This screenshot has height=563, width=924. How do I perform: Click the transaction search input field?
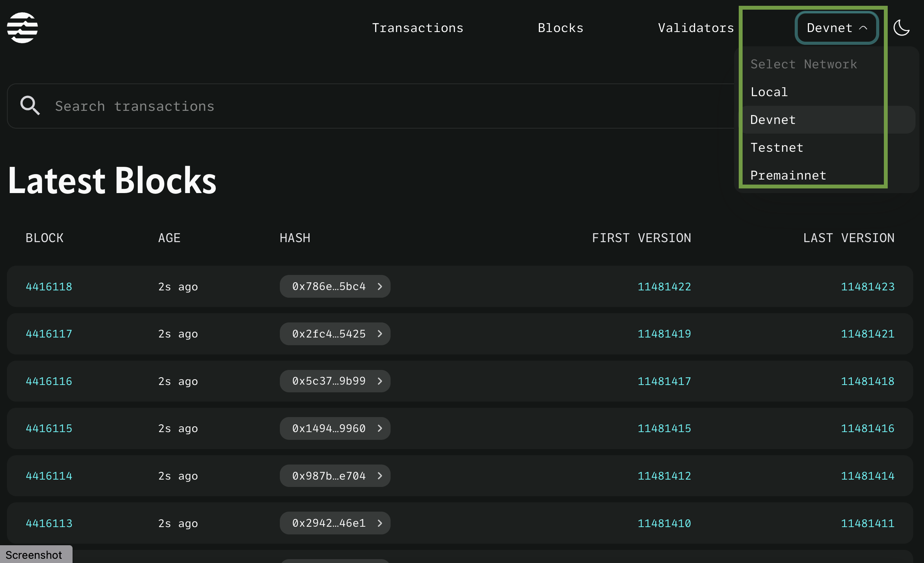pos(232,106)
